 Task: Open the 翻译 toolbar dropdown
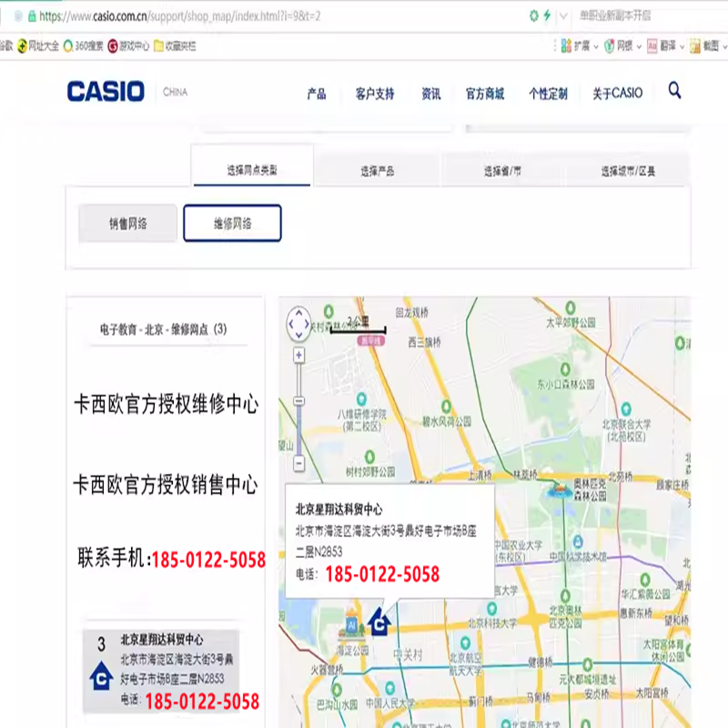tap(666, 45)
